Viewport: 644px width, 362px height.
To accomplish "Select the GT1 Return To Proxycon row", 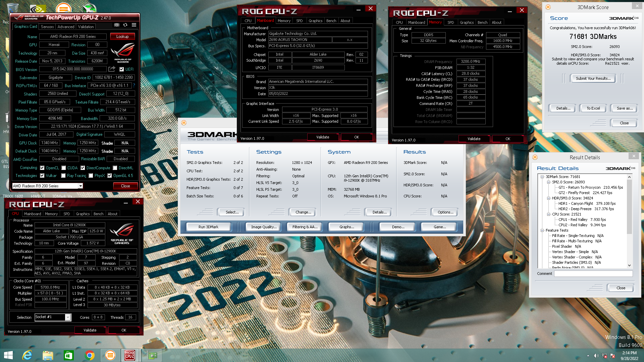I will coord(590,187).
